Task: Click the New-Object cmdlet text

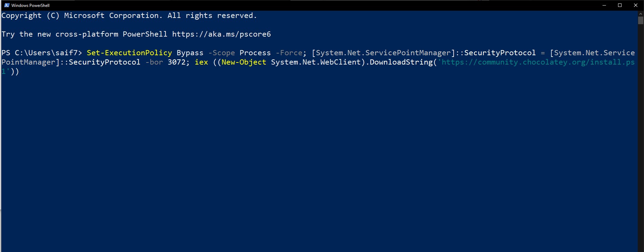Action: tap(244, 62)
